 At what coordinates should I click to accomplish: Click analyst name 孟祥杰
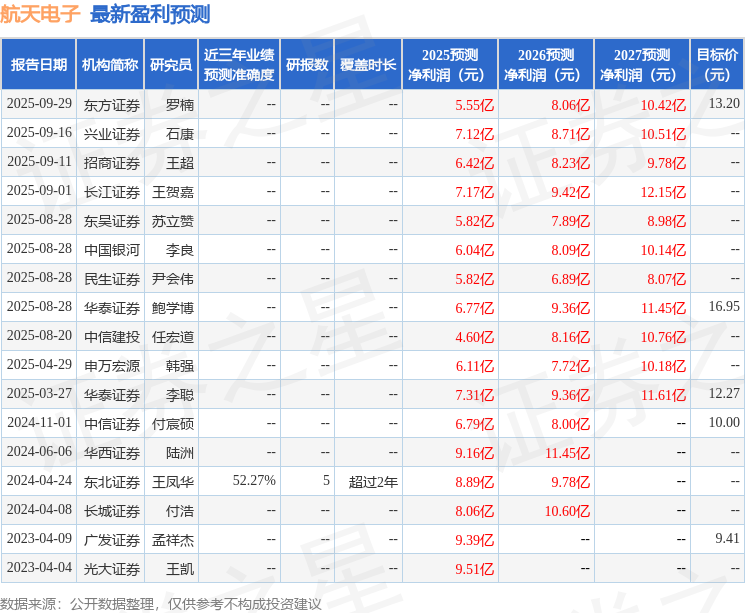click(172, 540)
